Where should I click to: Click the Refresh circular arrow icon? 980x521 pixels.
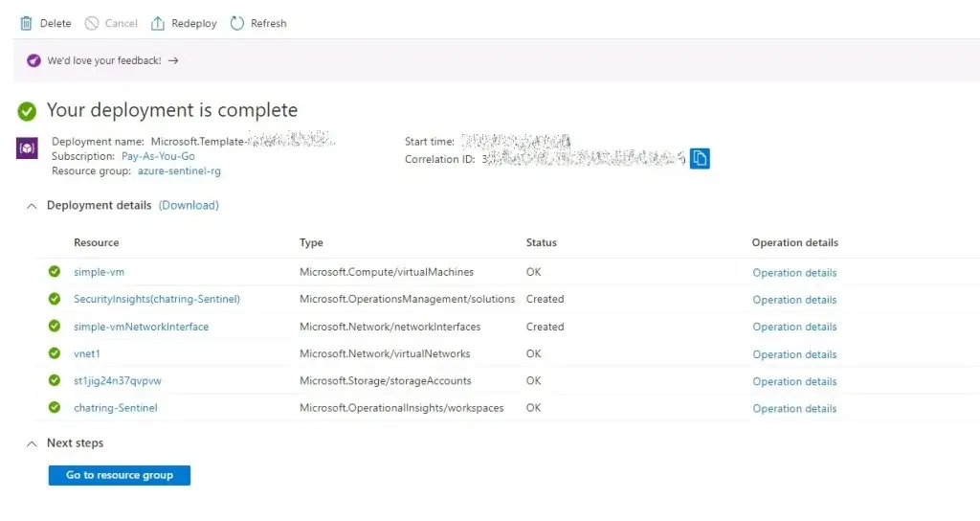tap(237, 23)
